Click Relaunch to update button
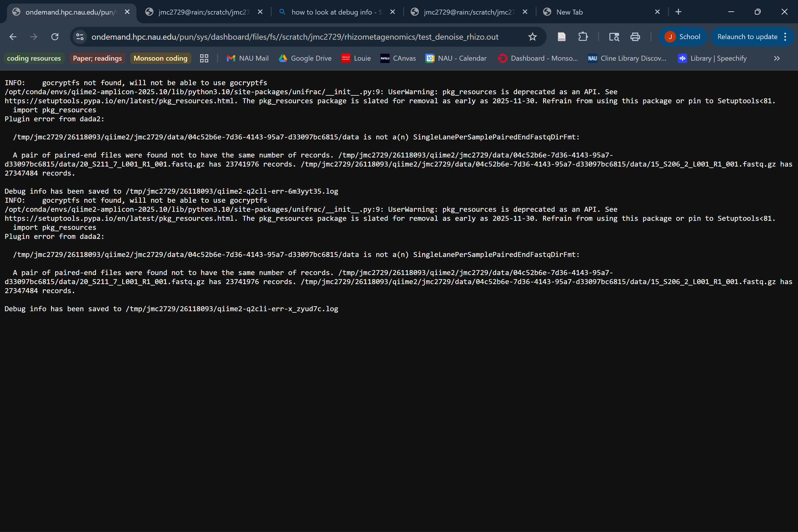 (747, 37)
